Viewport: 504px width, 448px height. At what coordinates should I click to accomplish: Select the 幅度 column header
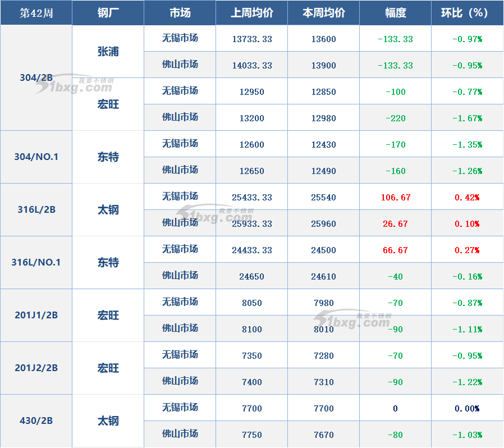pyautogui.click(x=395, y=13)
